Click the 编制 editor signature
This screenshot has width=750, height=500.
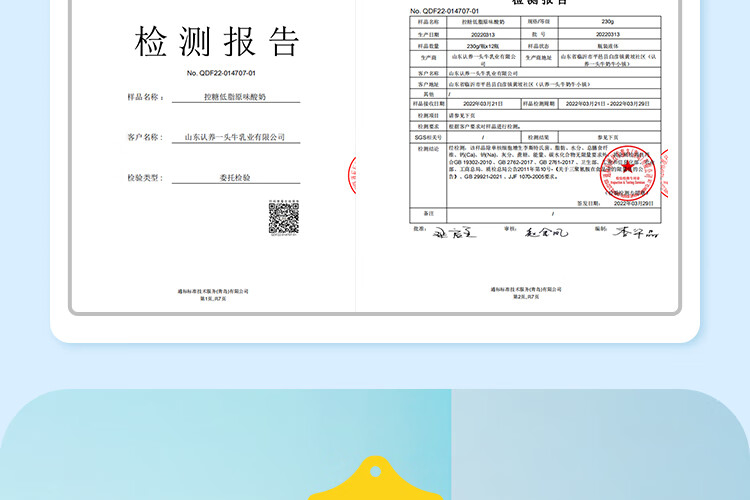[x=636, y=233]
